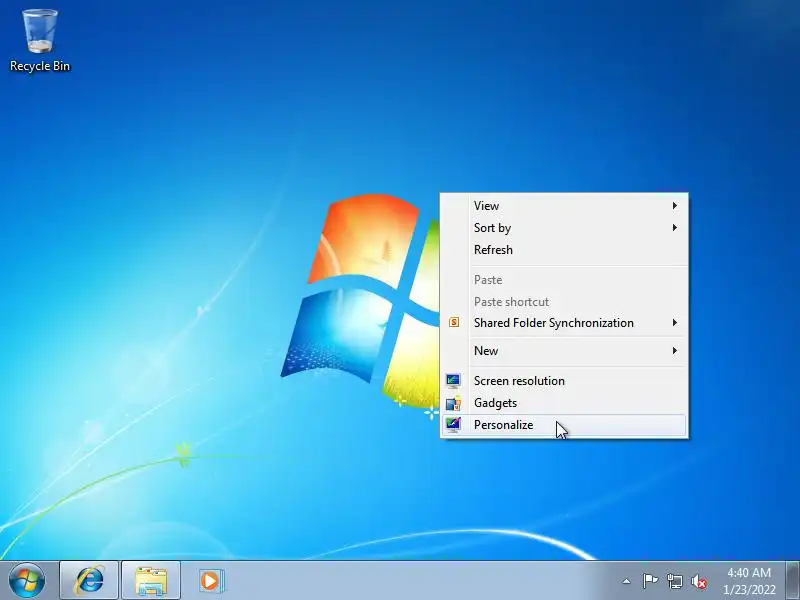Open Windows Explorer folder on taskbar
This screenshot has height=600, width=800.
[x=151, y=581]
